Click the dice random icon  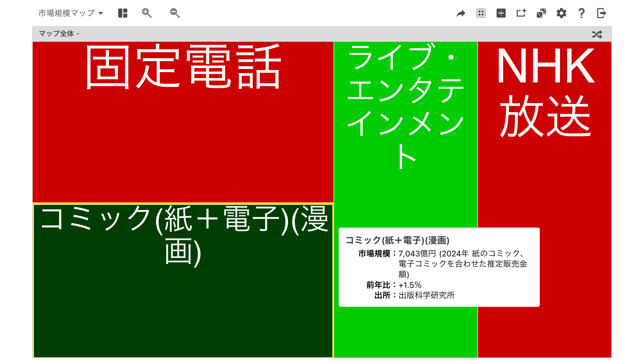pos(541,13)
